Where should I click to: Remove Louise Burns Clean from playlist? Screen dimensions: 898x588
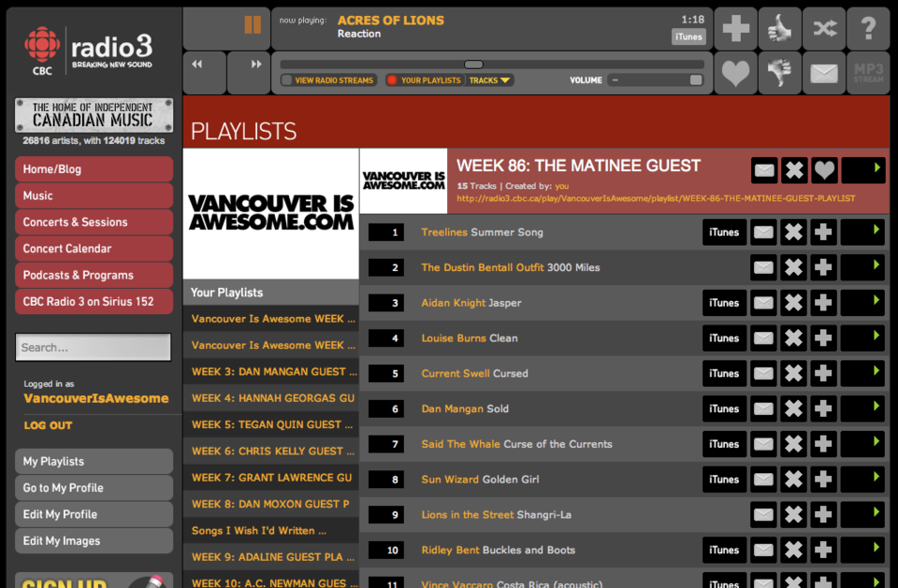pos(793,337)
